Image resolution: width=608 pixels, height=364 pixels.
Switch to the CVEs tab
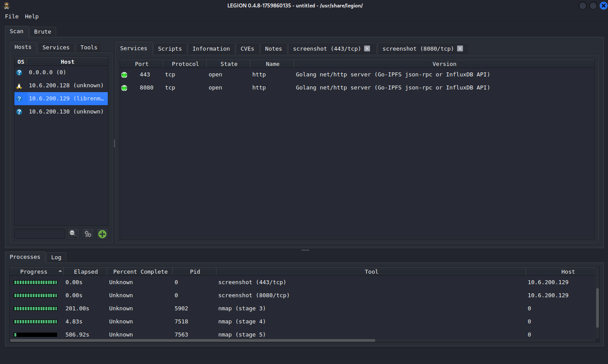tap(247, 48)
